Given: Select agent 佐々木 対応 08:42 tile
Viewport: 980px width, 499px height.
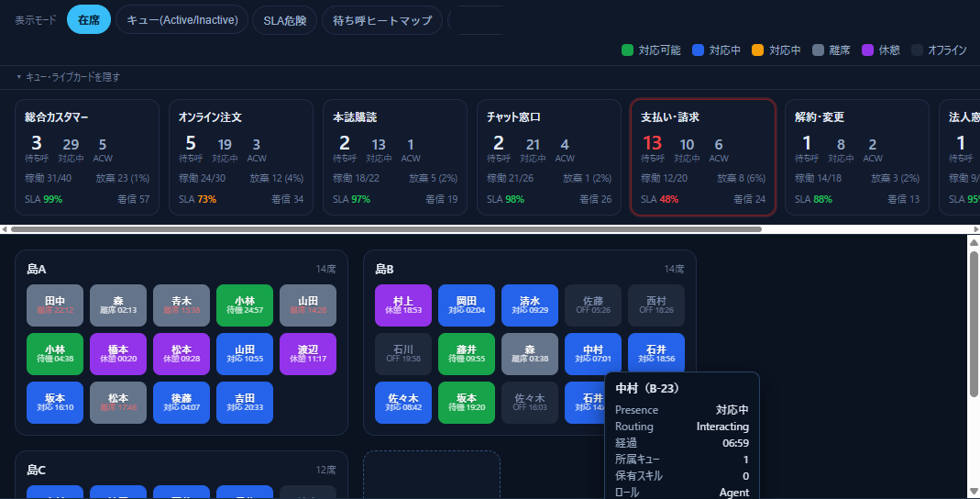Looking at the screenshot, I should coord(403,403).
